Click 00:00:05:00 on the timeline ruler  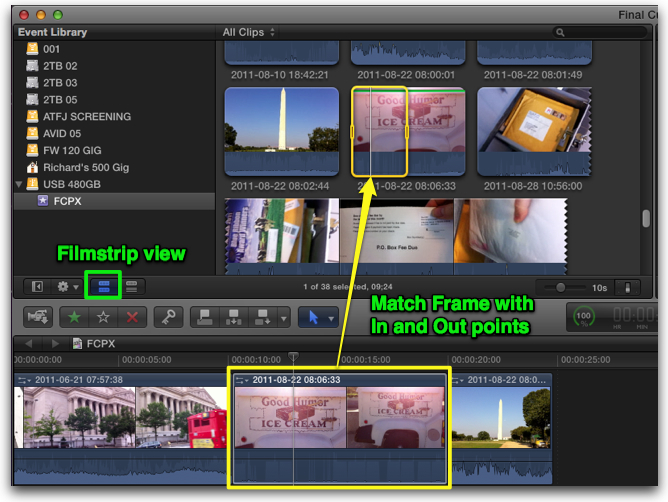click(x=147, y=360)
